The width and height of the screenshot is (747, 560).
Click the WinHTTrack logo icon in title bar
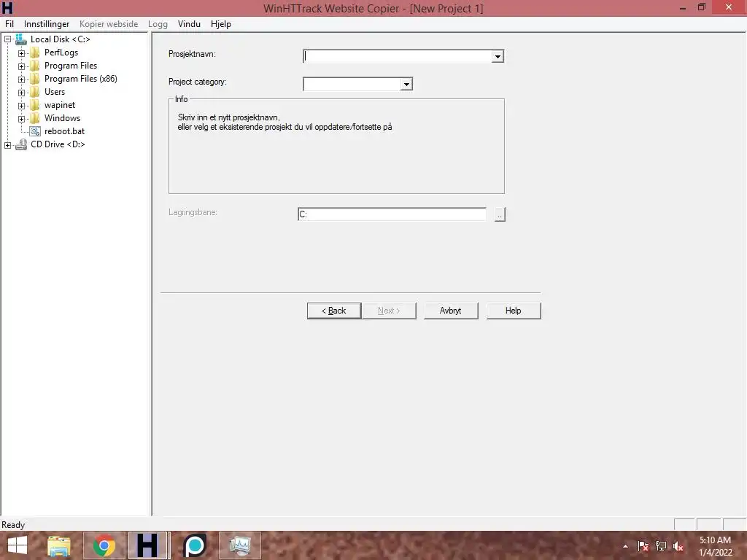pos(7,7)
